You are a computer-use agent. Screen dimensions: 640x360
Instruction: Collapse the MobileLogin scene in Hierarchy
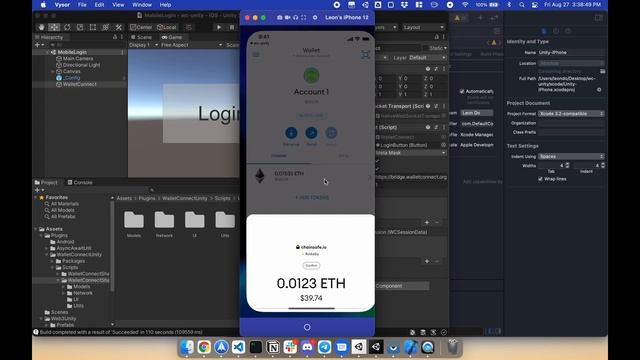pos(48,52)
